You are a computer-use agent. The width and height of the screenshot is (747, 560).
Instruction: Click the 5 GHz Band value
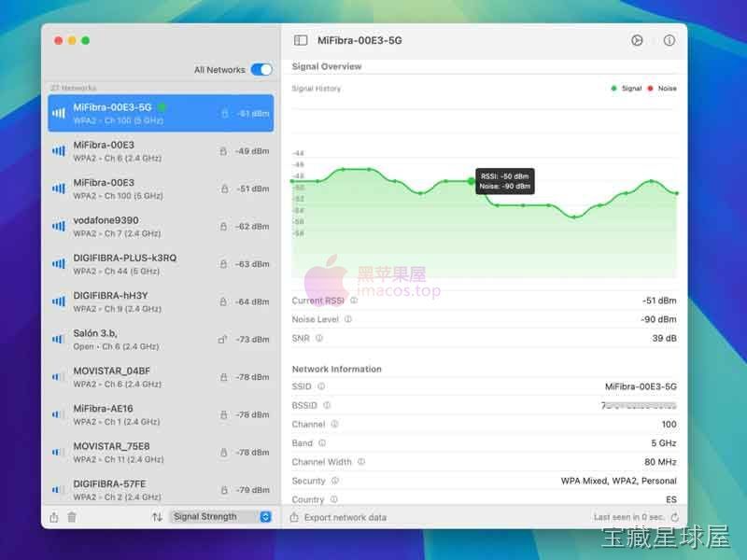point(664,442)
